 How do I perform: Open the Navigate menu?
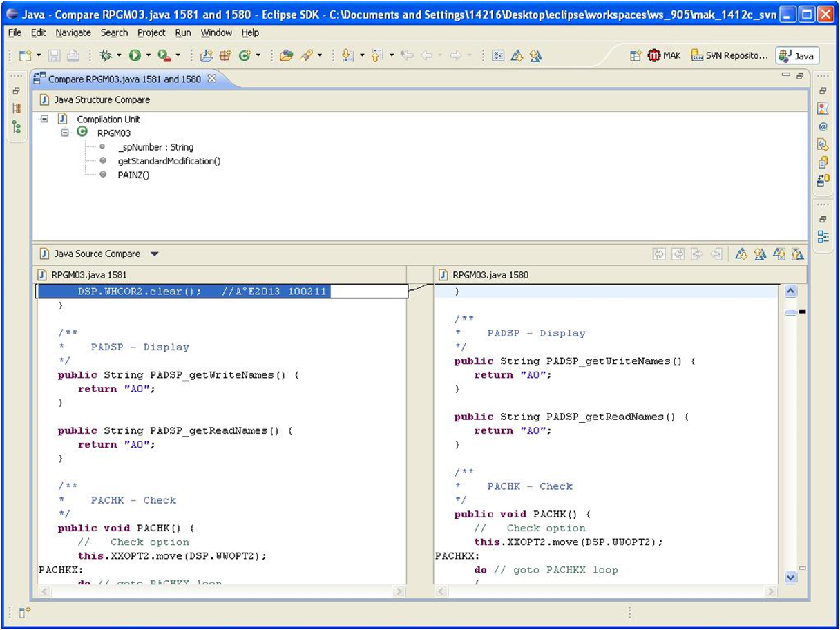click(x=73, y=32)
